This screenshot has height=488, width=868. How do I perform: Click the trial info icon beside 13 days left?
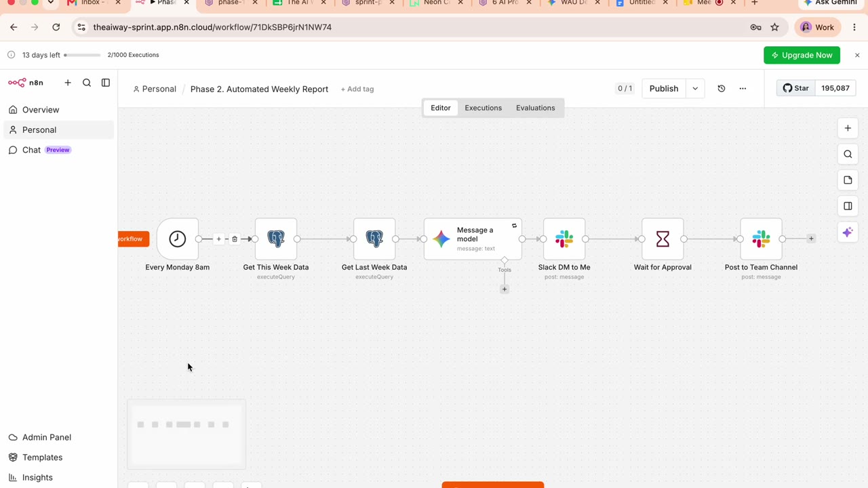tap(11, 55)
